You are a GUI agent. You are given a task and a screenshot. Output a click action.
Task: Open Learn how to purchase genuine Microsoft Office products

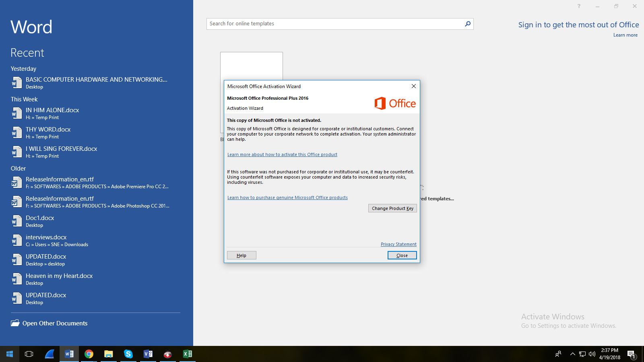(x=287, y=197)
